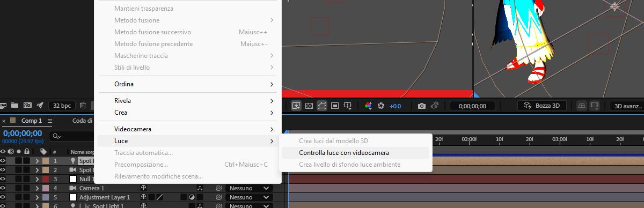This screenshot has width=644, height=208.
Task: Click the trash icon in project panel
Action: (x=83, y=106)
